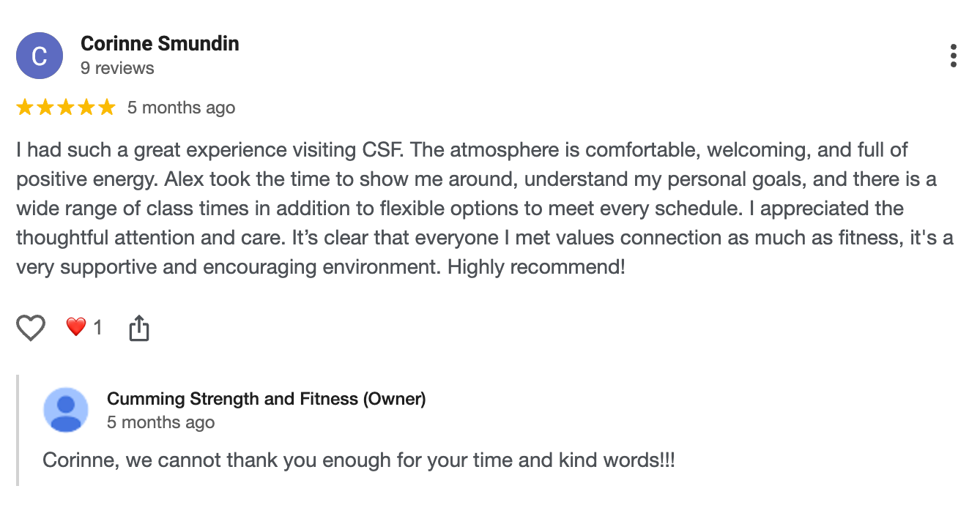Click the blue owner profile avatar
The width and height of the screenshot is (980, 505).
66,410
